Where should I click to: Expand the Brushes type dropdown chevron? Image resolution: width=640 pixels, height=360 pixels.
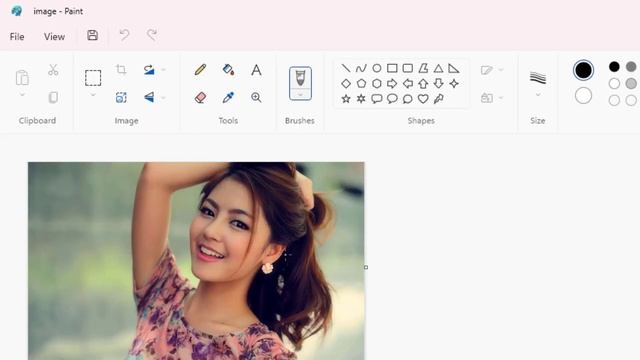coord(300,96)
